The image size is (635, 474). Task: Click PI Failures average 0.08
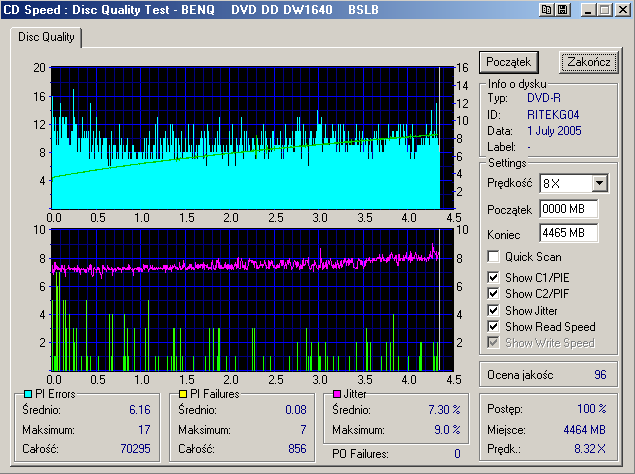coord(296,410)
